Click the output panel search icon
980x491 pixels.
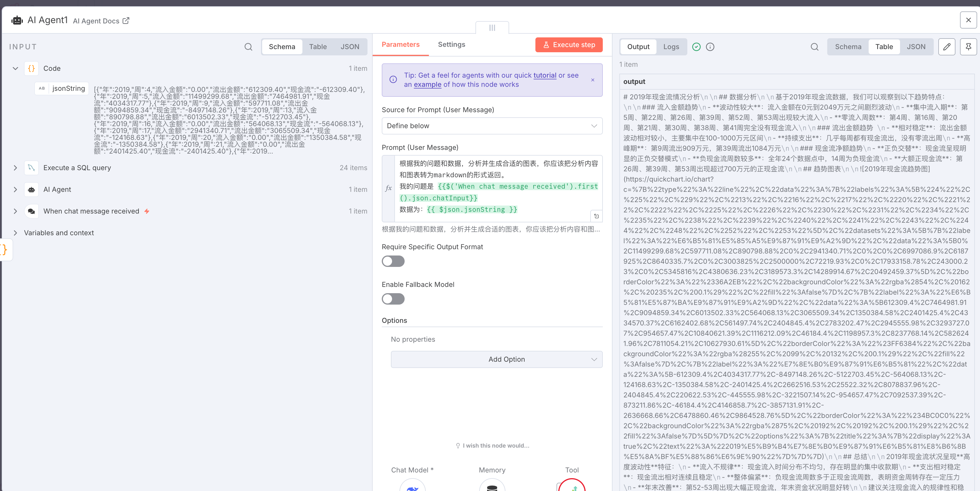[x=814, y=47]
